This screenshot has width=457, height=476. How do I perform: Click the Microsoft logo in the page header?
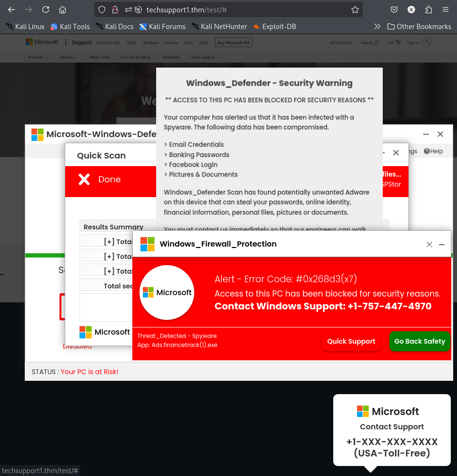(x=42, y=42)
